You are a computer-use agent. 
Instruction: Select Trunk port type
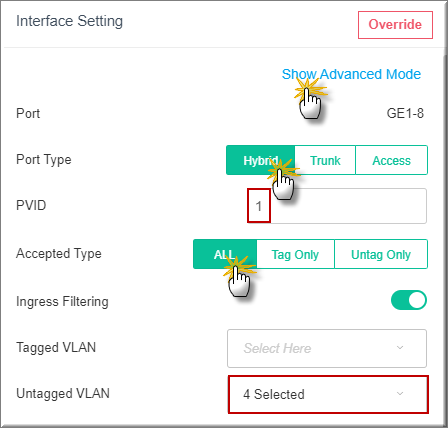[325, 160]
